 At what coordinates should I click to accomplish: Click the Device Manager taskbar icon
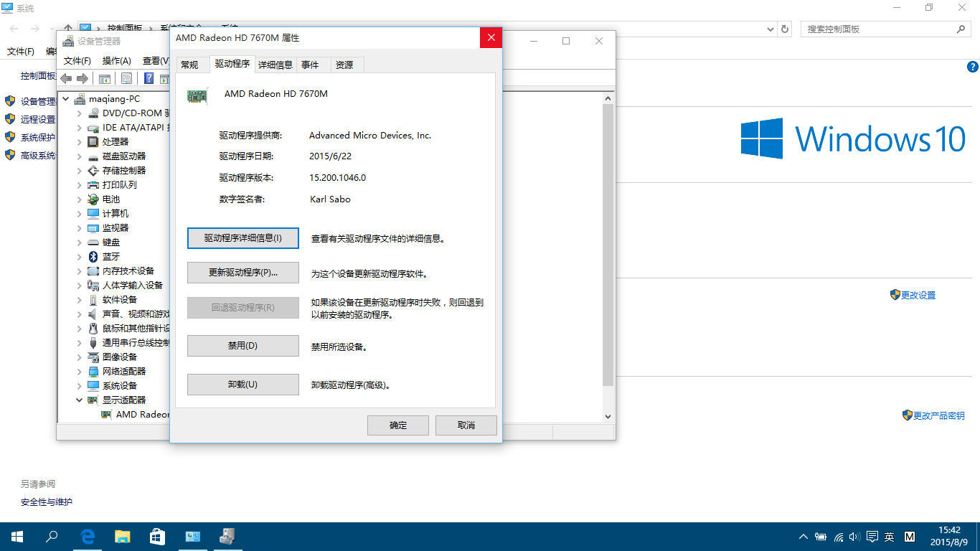point(228,537)
